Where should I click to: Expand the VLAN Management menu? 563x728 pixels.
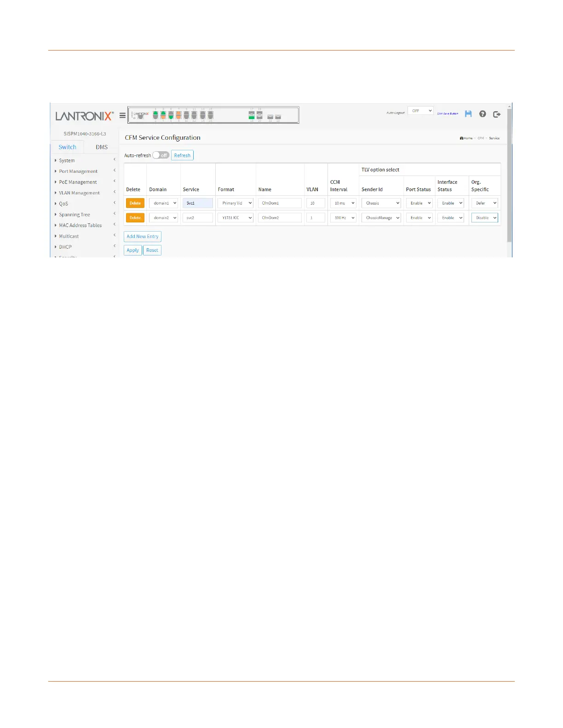pos(85,193)
